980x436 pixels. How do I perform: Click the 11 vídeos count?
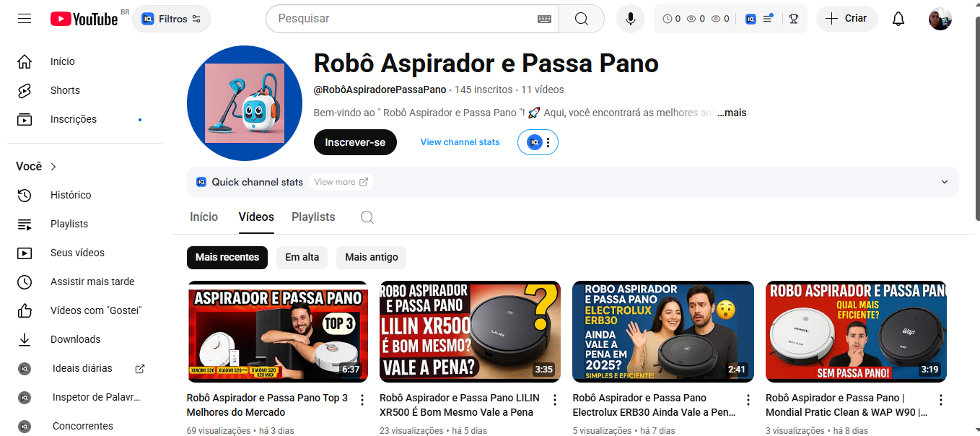point(543,90)
